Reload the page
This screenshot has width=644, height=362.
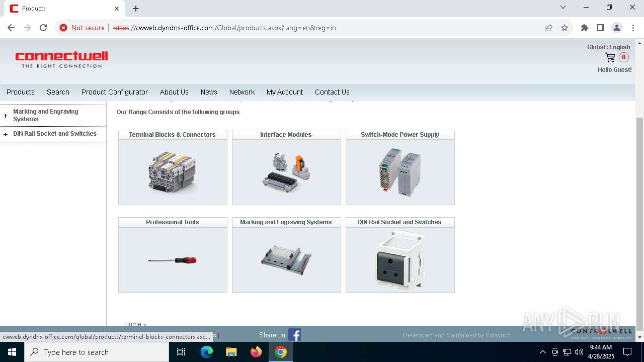(x=43, y=28)
